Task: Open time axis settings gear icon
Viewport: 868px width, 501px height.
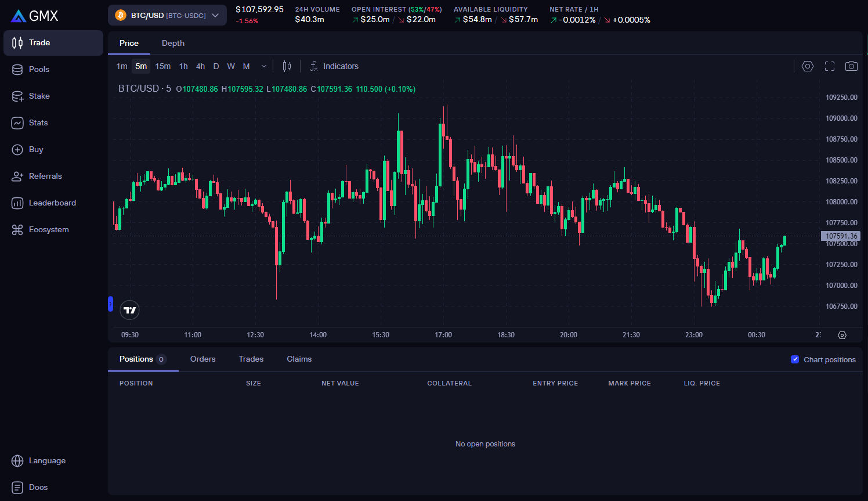Action: click(842, 335)
